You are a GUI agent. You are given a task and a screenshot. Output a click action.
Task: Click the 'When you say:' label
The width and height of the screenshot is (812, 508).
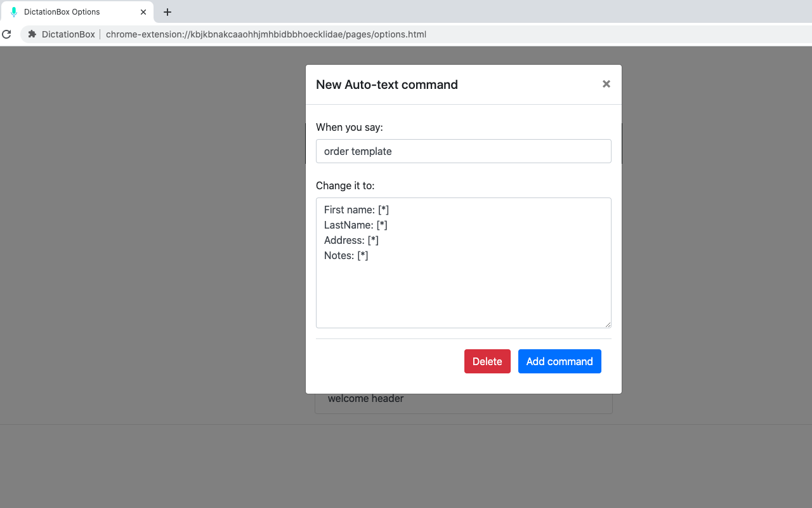pyautogui.click(x=350, y=127)
